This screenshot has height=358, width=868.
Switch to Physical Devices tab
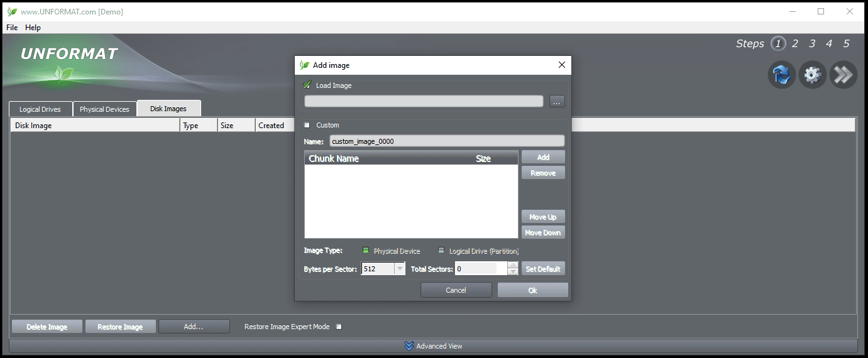[104, 109]
